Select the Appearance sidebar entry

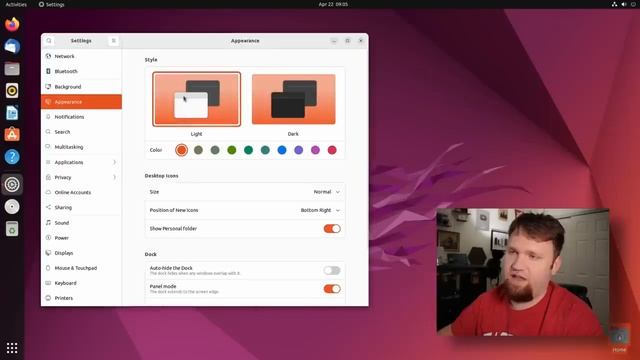coord(81,102)
